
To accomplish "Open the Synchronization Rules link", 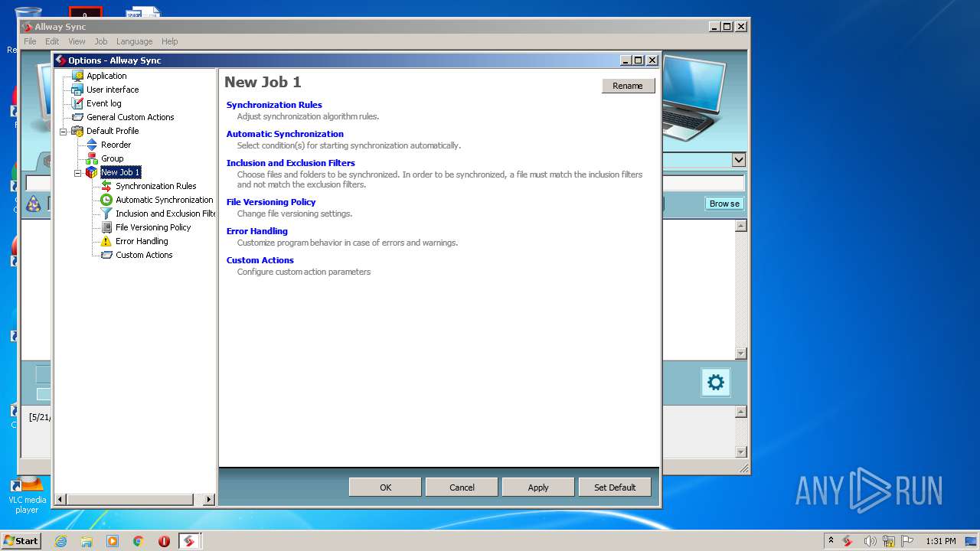I will click(x=274, y=105).
